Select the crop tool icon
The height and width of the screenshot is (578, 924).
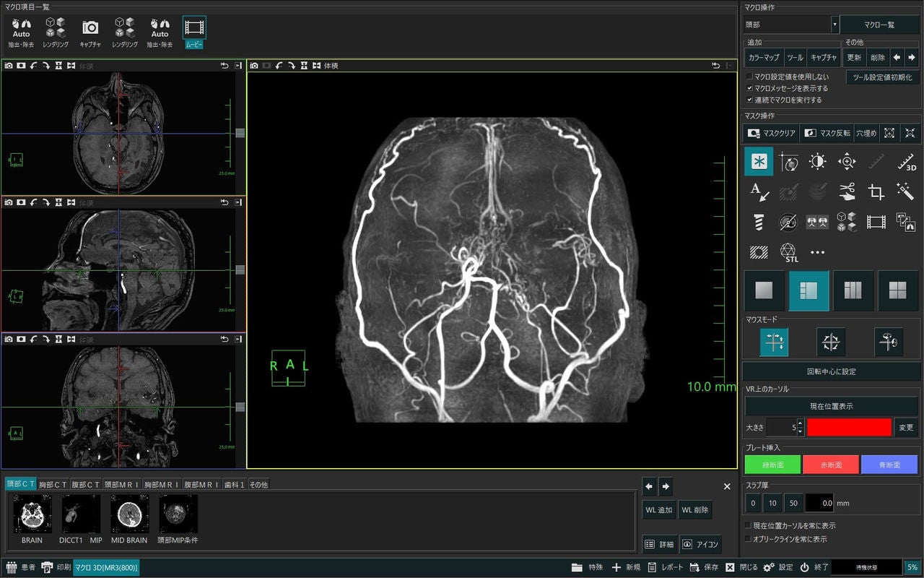tap(876, 191)
